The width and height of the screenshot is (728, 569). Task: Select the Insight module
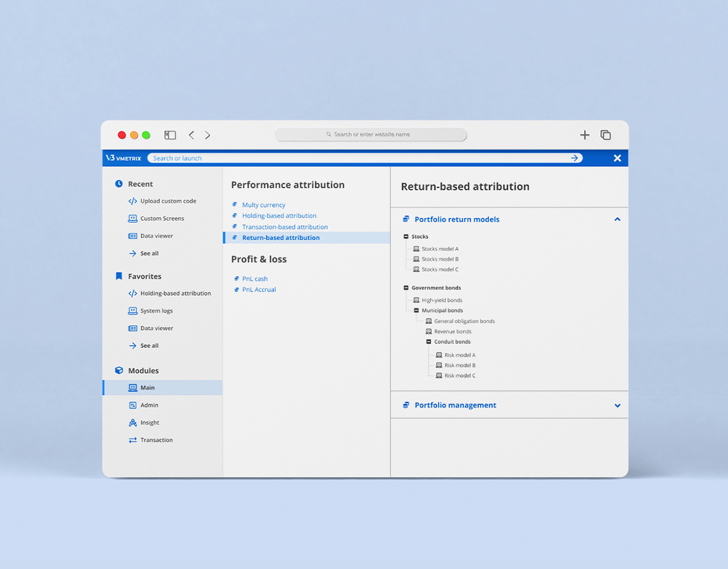click(x=150, y=423)
